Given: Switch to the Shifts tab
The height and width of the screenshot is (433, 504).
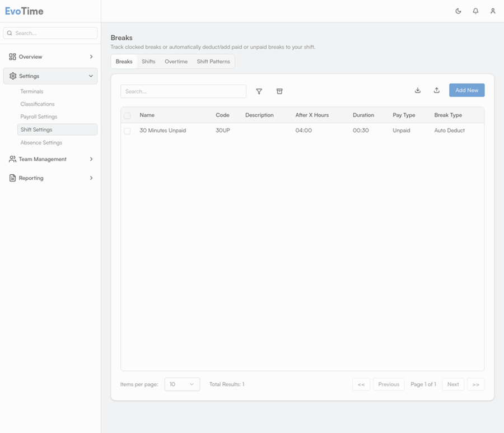Looking at the screenshot, I should pos(148,62).
